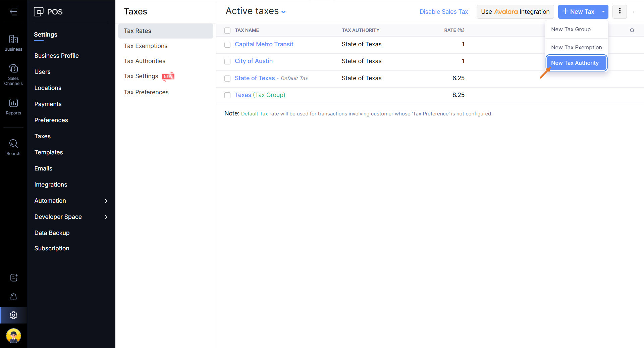Choose New Tax Authority from menu

(x=576, y=63)
